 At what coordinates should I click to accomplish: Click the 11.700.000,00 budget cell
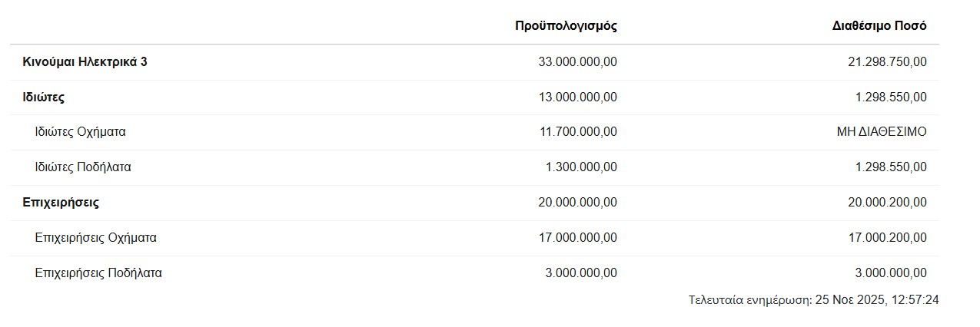coord(578,132)
